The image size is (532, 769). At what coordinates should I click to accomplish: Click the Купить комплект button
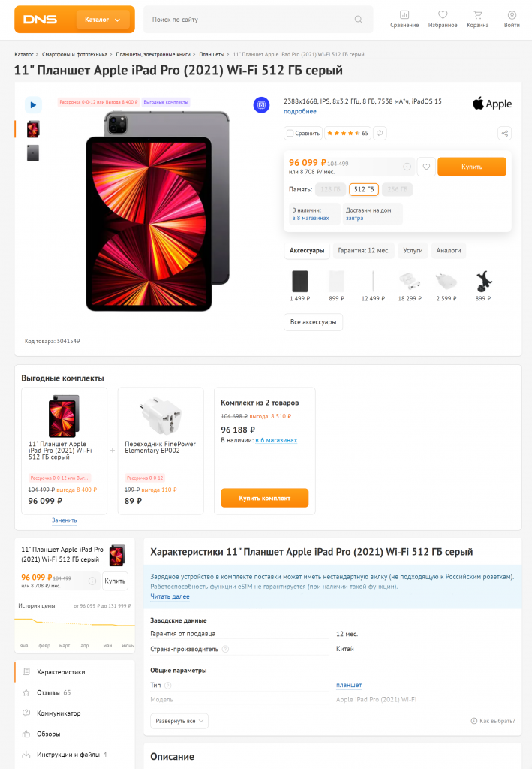coord(265,498)
